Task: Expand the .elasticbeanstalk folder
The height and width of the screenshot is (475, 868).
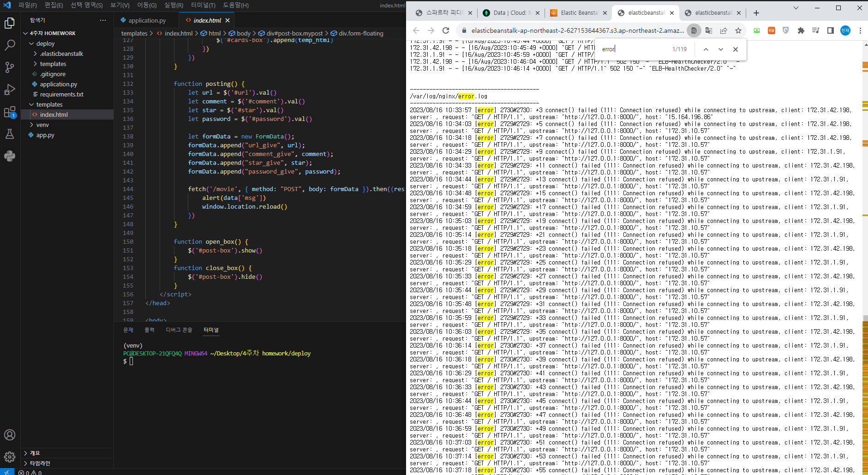Action: click(67, 54)
